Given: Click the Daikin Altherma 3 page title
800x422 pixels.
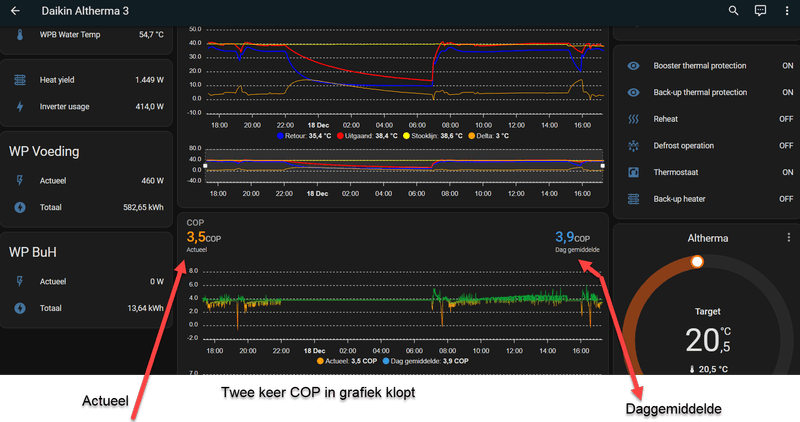Looking at the screenshot, I should pyautogui.click(x=85, y=11).
